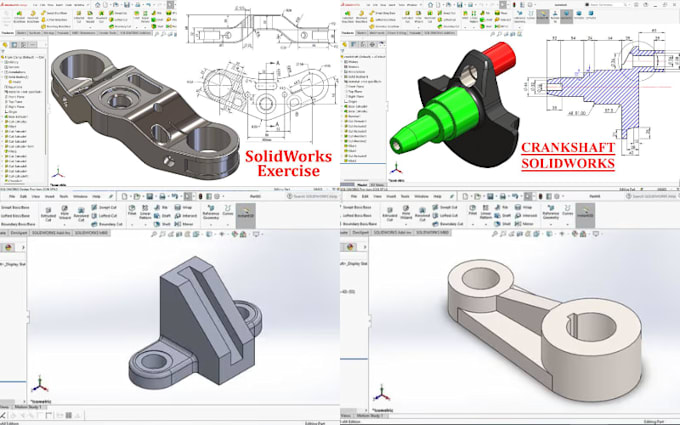Image resolution: width=680 pixels, height=425 pixels.
Task: Expand the Curves dropdown arrow in the white lever window
Action: (568, 224)
